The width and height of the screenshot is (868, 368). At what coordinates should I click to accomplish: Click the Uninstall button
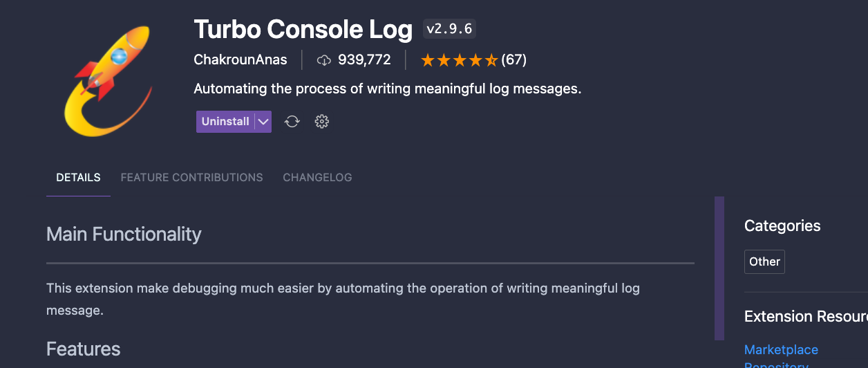[225, 122]
